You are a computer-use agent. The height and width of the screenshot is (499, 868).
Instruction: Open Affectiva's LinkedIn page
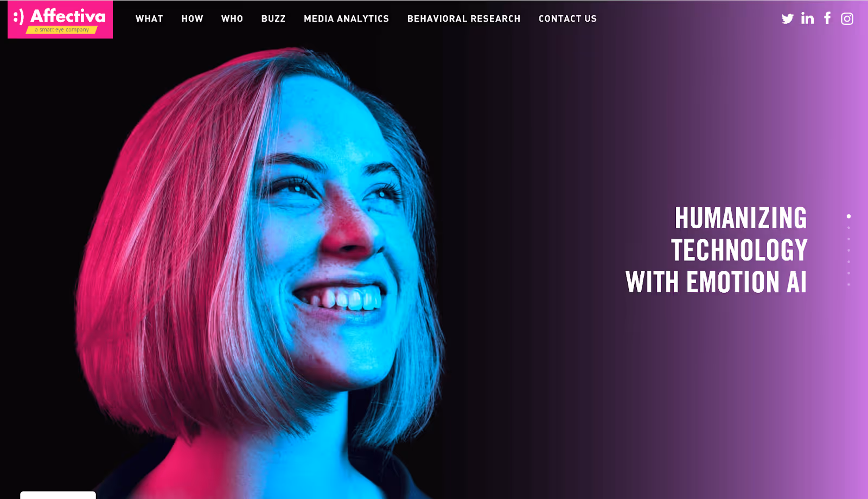click(807, 18)
